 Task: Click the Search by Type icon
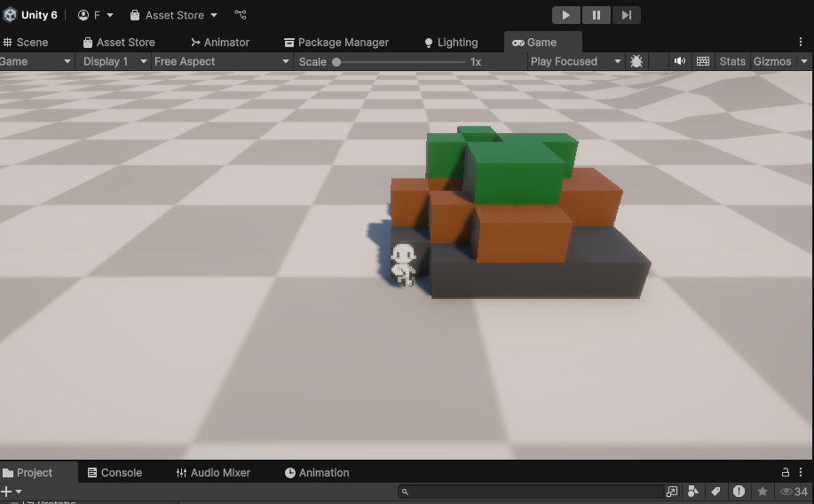(693, 492)
